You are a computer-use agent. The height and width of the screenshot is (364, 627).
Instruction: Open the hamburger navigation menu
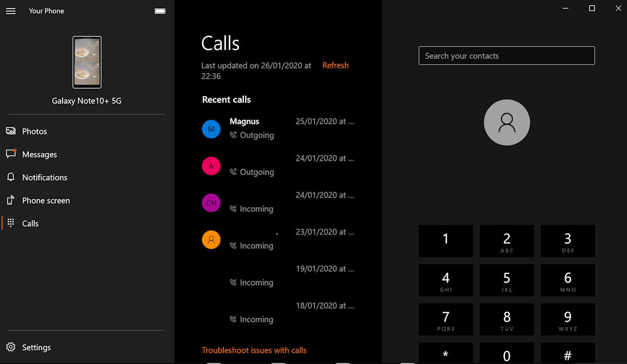[10, 11]
